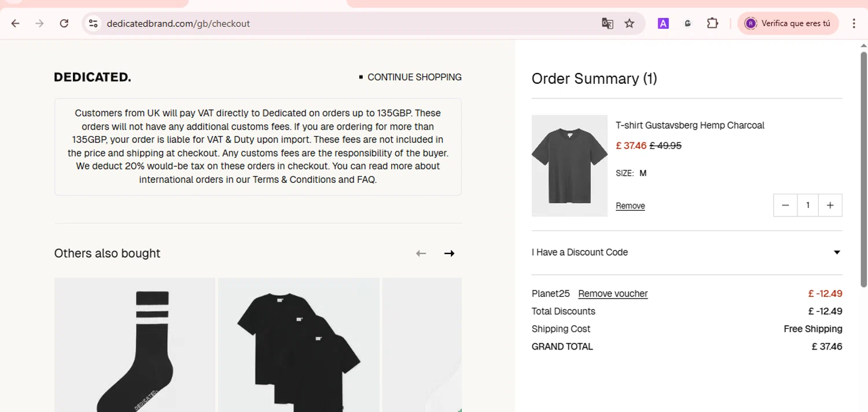The height and width of the screenshot is (412, 868).
Task: Click the Total Discounts label
Action: point(564,311)
